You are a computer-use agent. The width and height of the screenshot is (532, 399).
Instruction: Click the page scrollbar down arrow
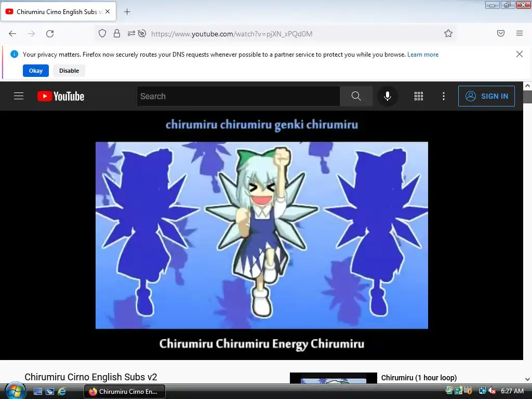click(x=528, y=379)
